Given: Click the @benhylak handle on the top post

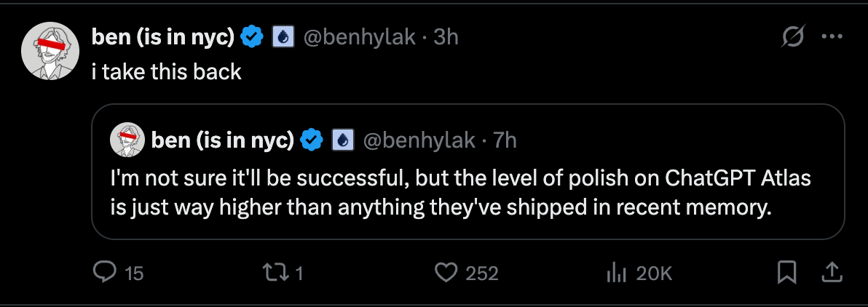Looking at the screenshot, I should coord(360,37).
